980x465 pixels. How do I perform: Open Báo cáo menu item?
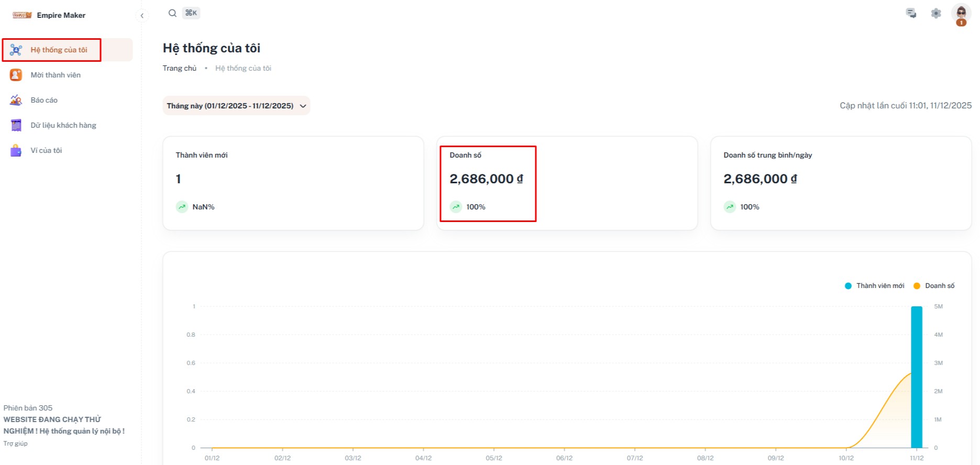pos(44,100)
